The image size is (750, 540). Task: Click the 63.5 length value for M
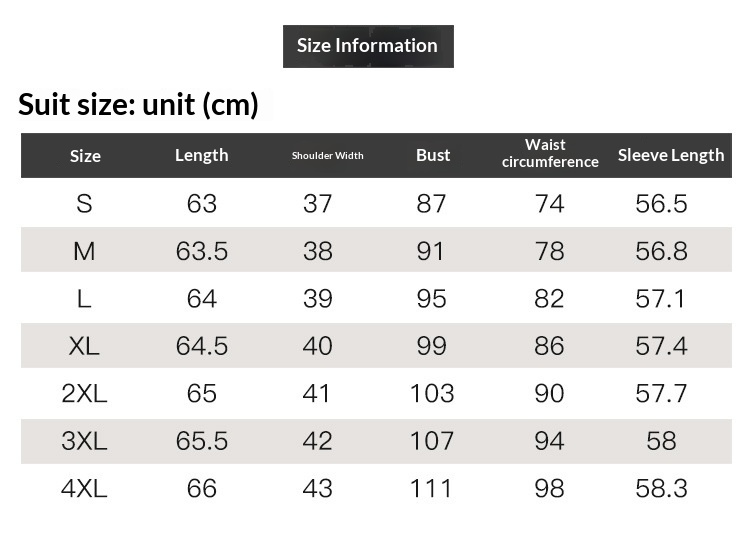(202, 251)
